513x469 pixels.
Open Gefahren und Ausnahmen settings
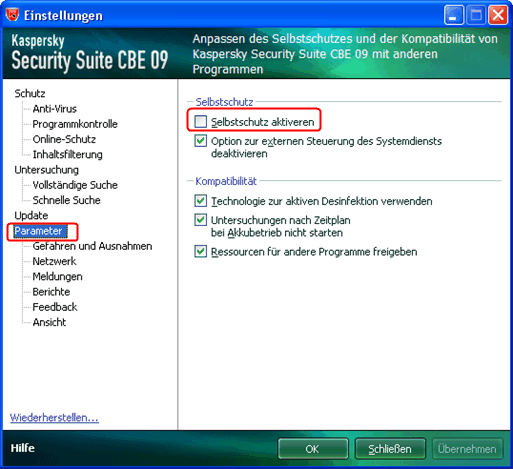(x=92, y=246)
